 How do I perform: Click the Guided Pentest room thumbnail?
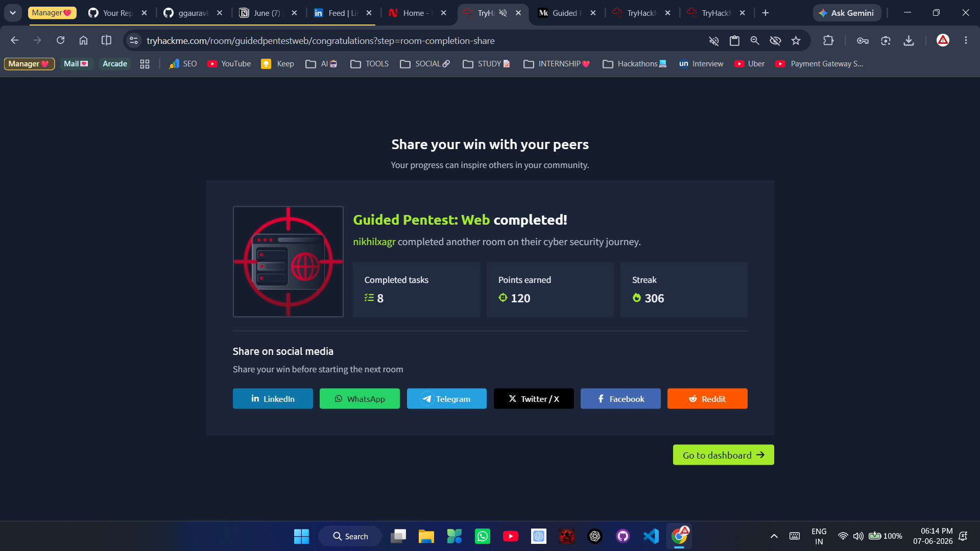pyautogui.click(x=288, y=261)
